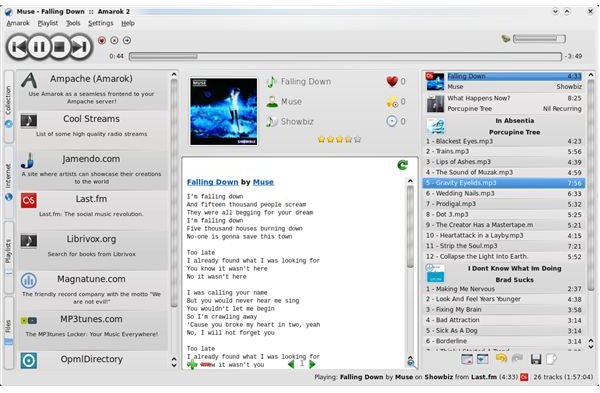Stop playback with the square button
The width and height of the screenshot is (600, 393).
click(x=59, y=47)
